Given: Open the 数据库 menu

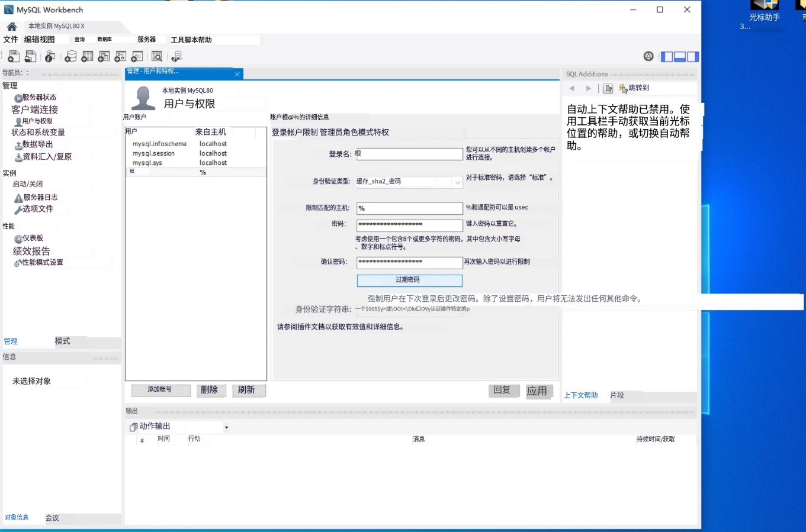Looking at the screenshot, I should 105,40.
